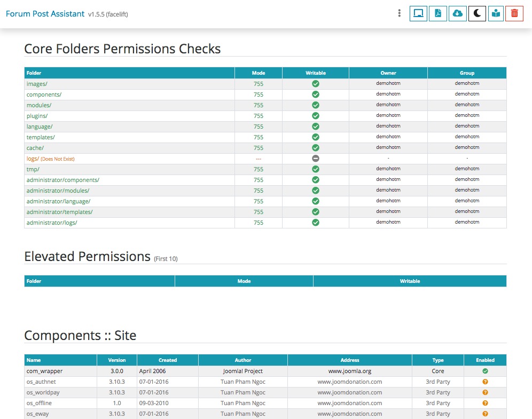This screenshot has width=532, height=419.
Task: Click Owner column header
Action: [x=388, y=73]
